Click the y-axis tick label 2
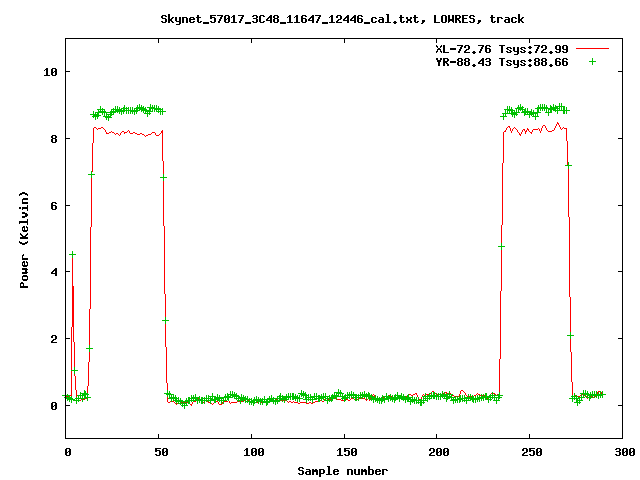Screen dimensions: 640x480 [54, 339]
